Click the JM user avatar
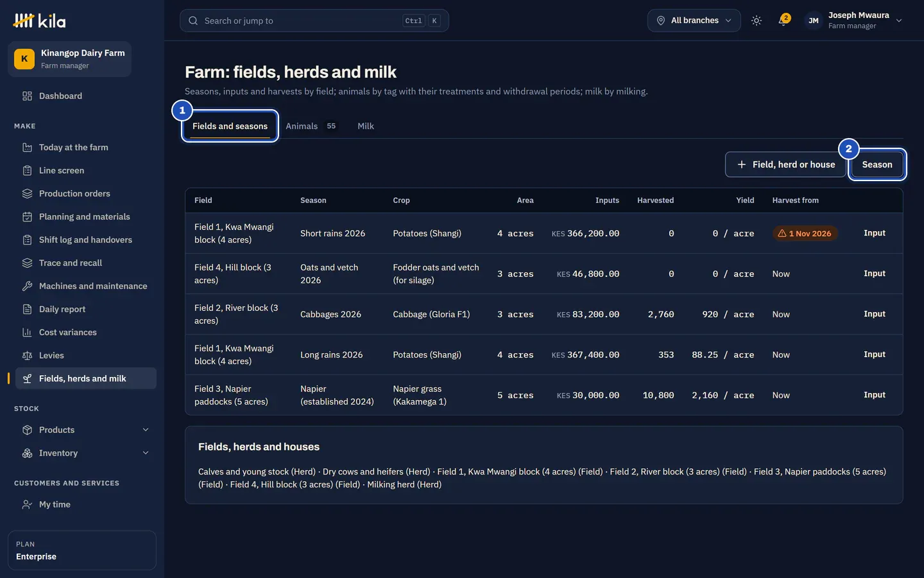 coord(813,21)
